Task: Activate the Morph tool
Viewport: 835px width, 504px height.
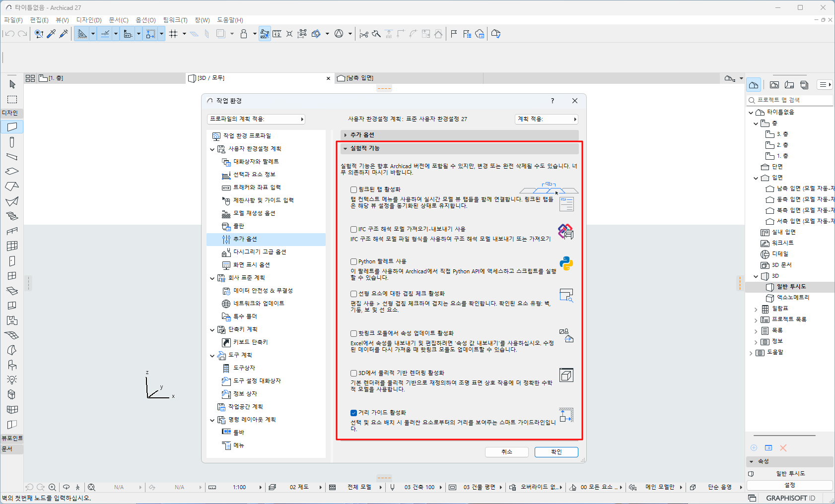Action: point(12,350)
